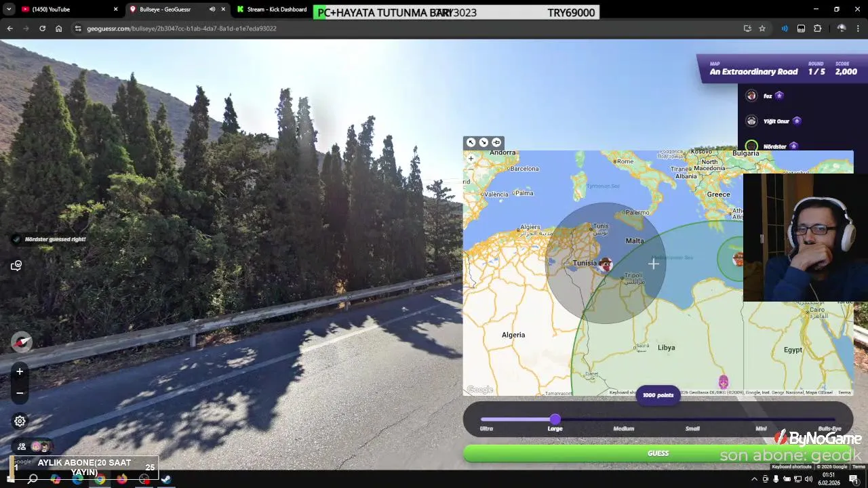This screenshot has height=488, width=868.
Task: Zoom out the street view
Action: pos(20,393)
